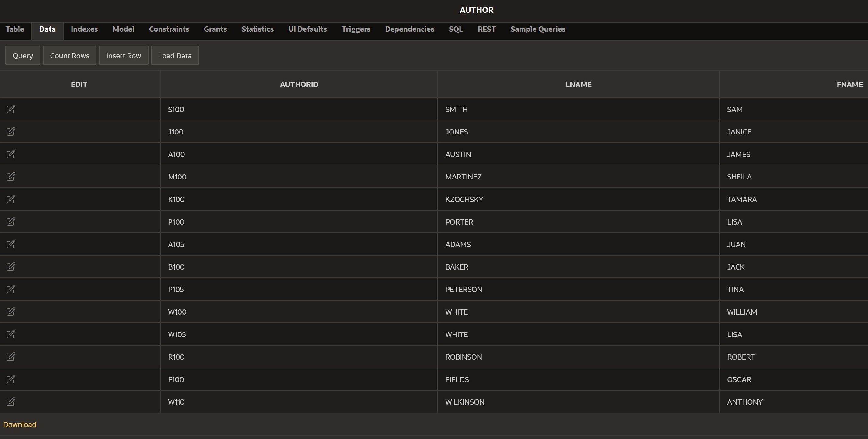
Task: Open the Constraints tab
Action: click(169, 29)
